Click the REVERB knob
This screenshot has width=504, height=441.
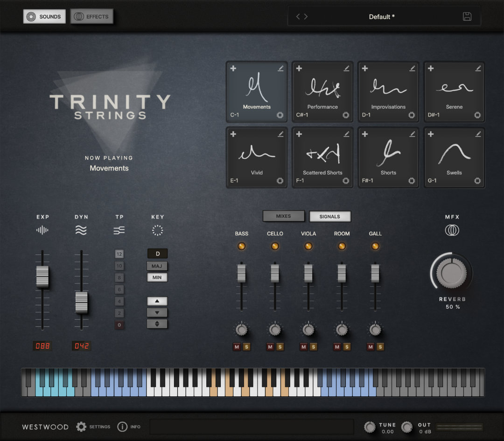click(x=451, y=273)
